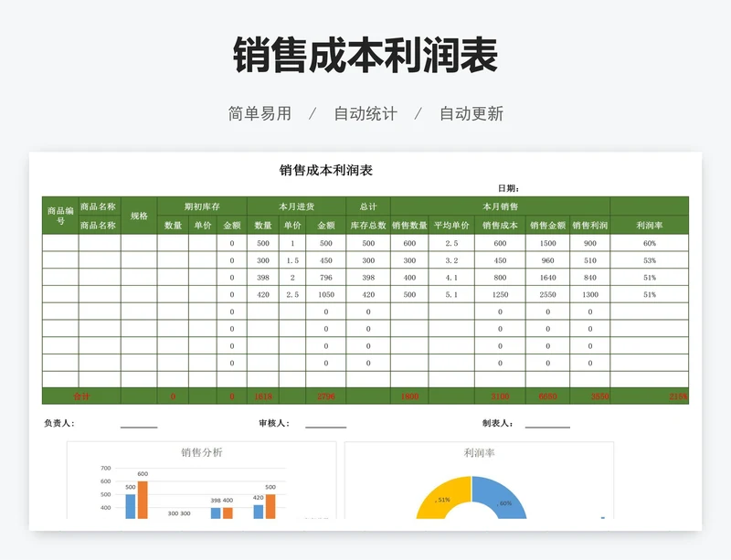Select the 库存总数 column header
Viewport: 731px width, 560px height.
tap(368, 225)
